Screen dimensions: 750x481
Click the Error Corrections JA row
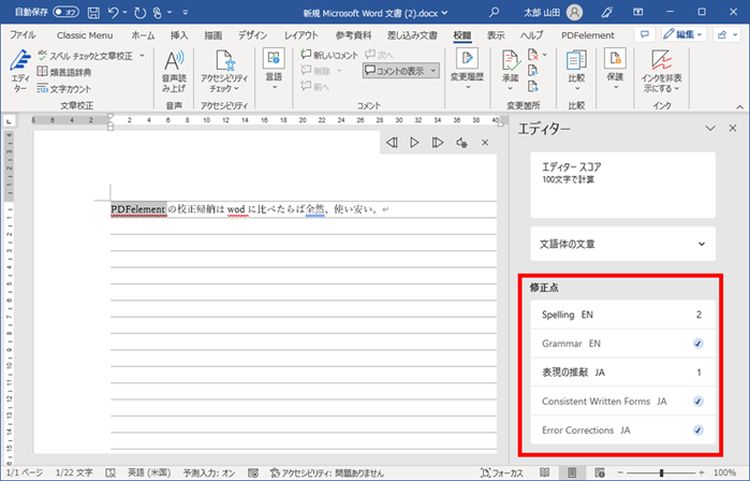click(623, 430)
